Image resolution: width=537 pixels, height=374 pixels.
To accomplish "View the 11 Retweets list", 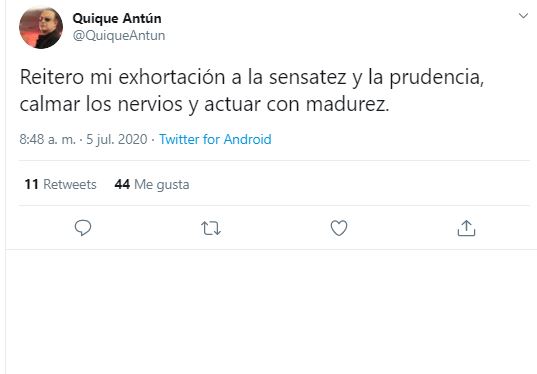I will (x=60, y=184).
